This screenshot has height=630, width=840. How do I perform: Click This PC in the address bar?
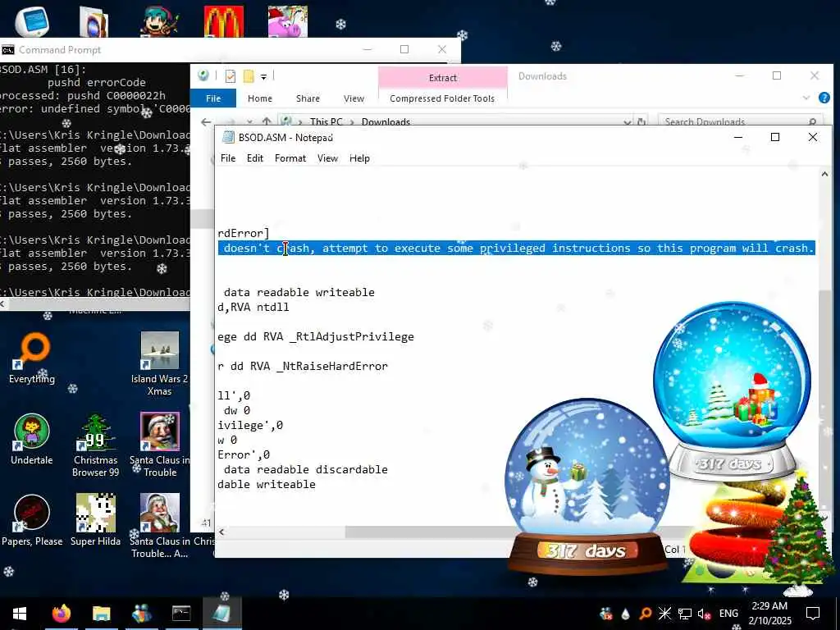coord(326,122)
